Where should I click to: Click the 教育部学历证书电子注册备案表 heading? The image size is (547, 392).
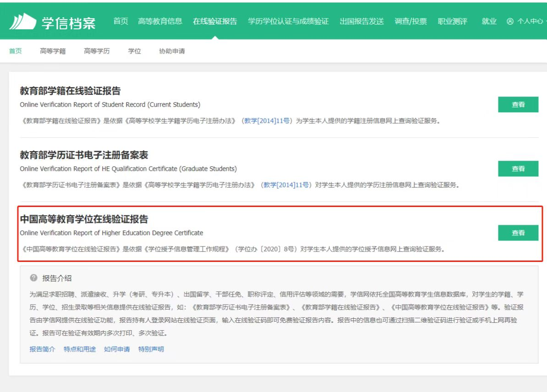[x=84, y=155]
